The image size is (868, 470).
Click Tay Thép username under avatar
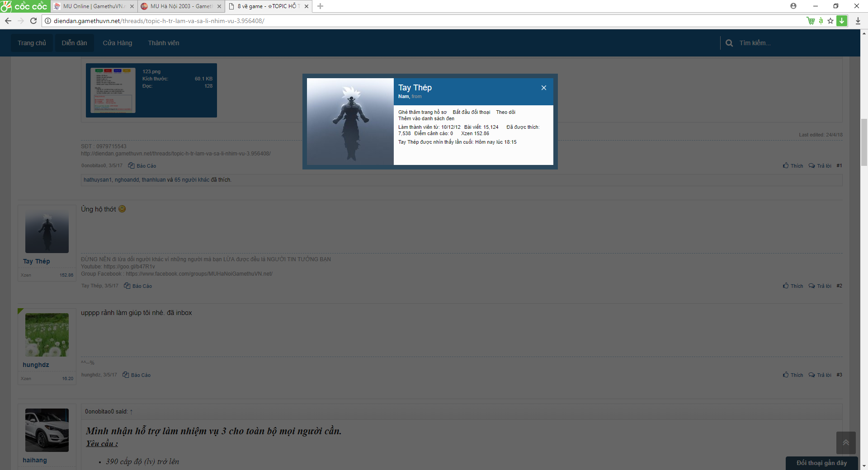pos(37,261)
